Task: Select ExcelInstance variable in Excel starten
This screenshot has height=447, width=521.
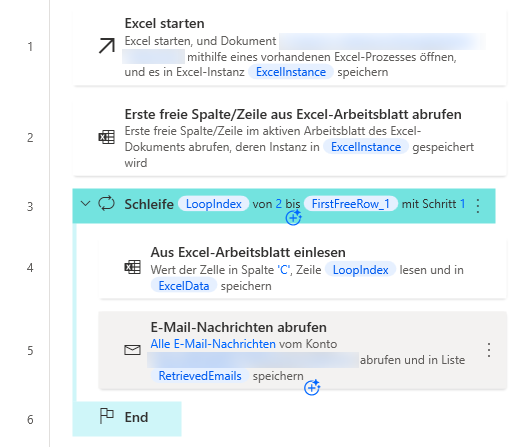Action: (291, 72)
